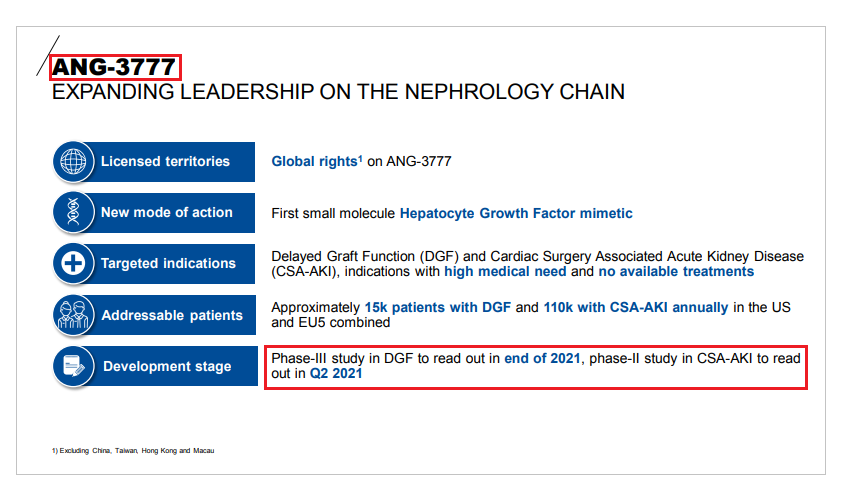This screenshot has width=858, height=496.
Task: Click the Development stage label
Action: click(167, 367)
